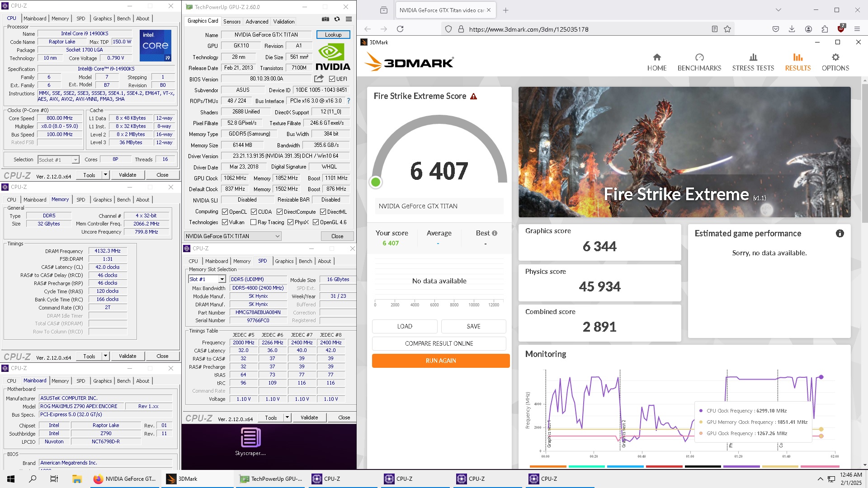Toggle OpenGL 4.6 checkbox
Image resolution: width=868 pixels, height=488 pixels.
coord(316,222)
